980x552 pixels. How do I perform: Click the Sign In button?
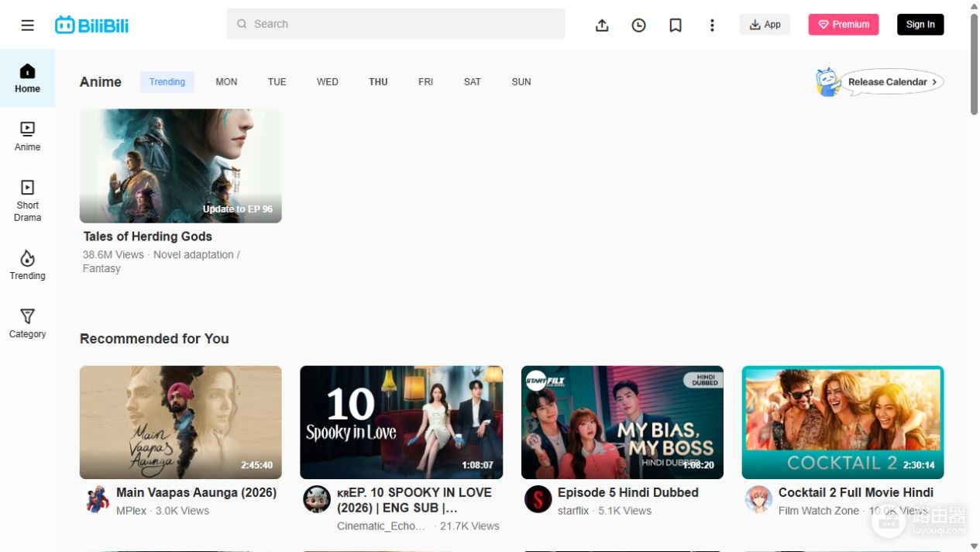(x=920, y=25)
